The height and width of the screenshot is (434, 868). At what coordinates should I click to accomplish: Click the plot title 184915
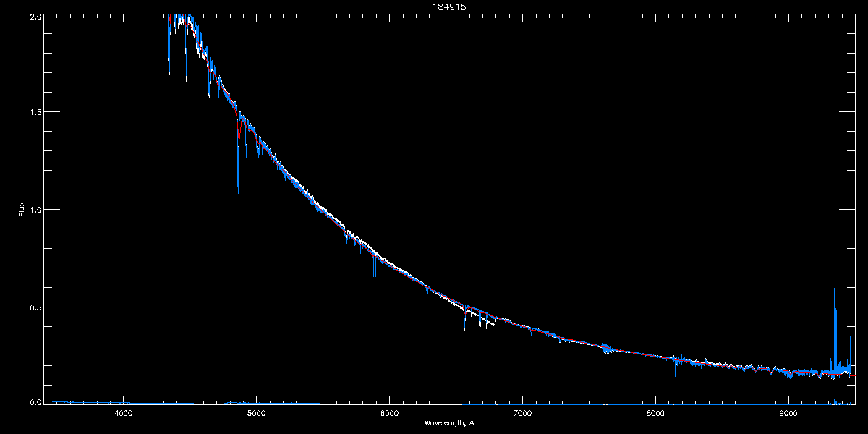tap(449, 7)
